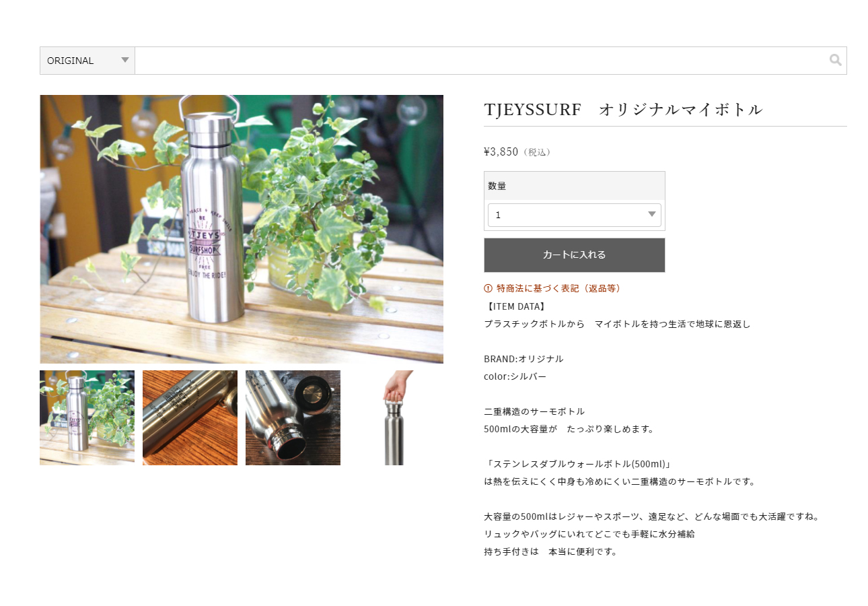Image resolution: width=868 pixels, height=606 pixels.
Task: Click the main product bottle image
Action: [x=242, y=229]
